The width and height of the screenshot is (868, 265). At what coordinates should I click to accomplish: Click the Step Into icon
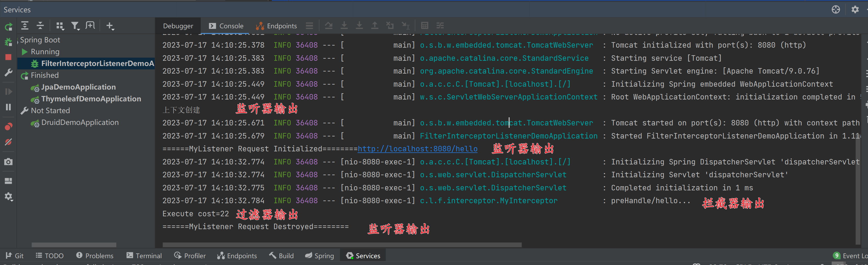pos(360,26)
